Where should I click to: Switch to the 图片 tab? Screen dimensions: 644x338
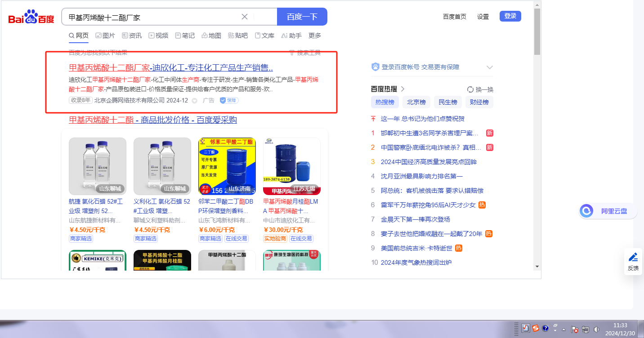tap(105, 36)
